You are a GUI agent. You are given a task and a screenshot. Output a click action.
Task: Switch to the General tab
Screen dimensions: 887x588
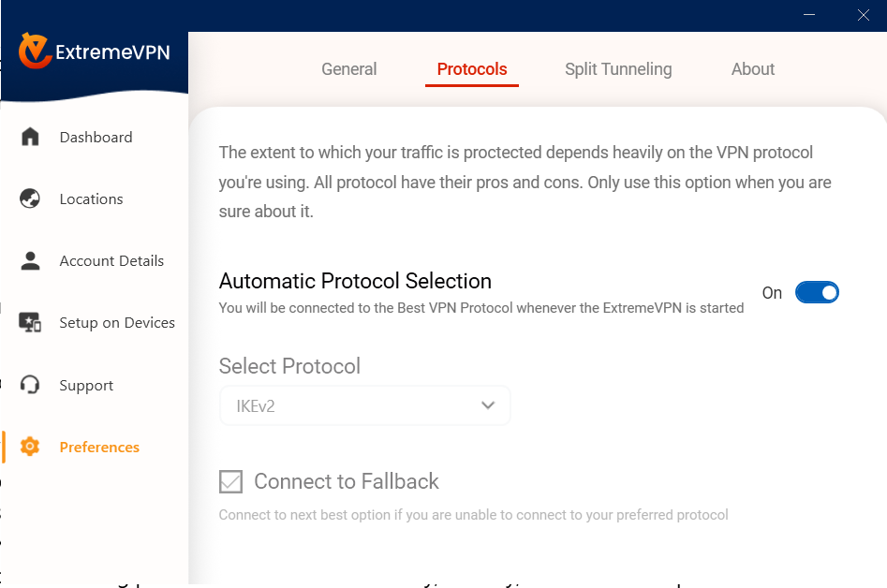click(348, 68)
